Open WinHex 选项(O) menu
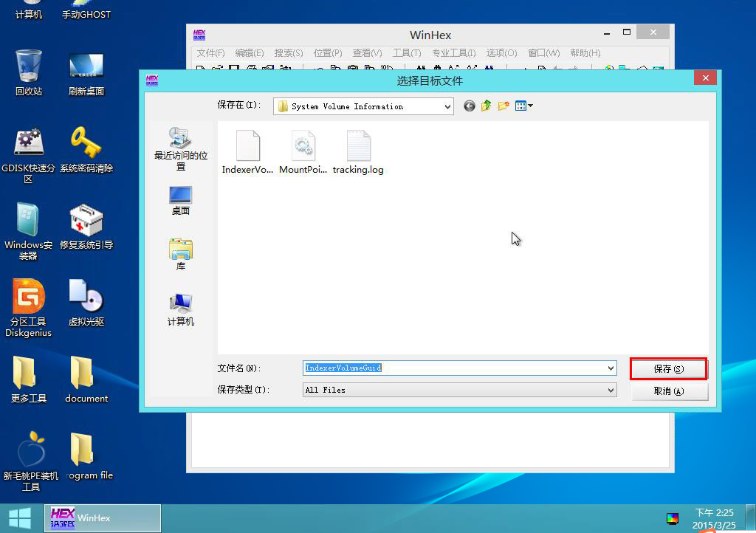This screenshot has width=756, height=533. [501, 53]
